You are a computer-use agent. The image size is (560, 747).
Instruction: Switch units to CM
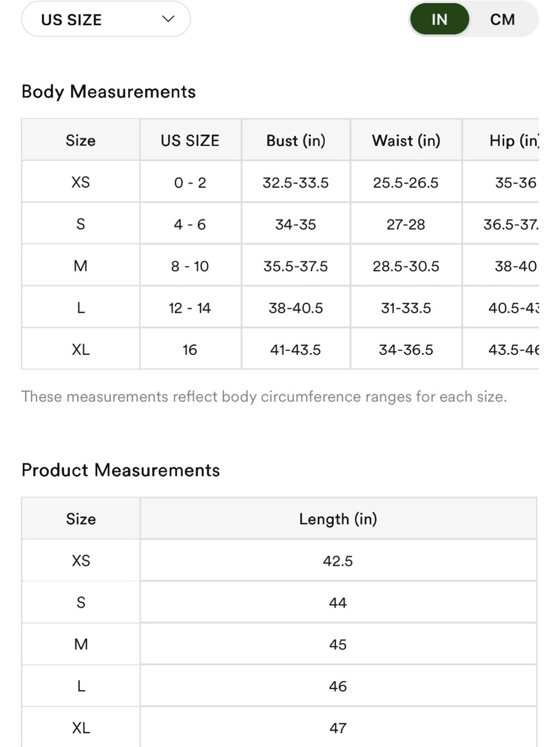point(502,19)
